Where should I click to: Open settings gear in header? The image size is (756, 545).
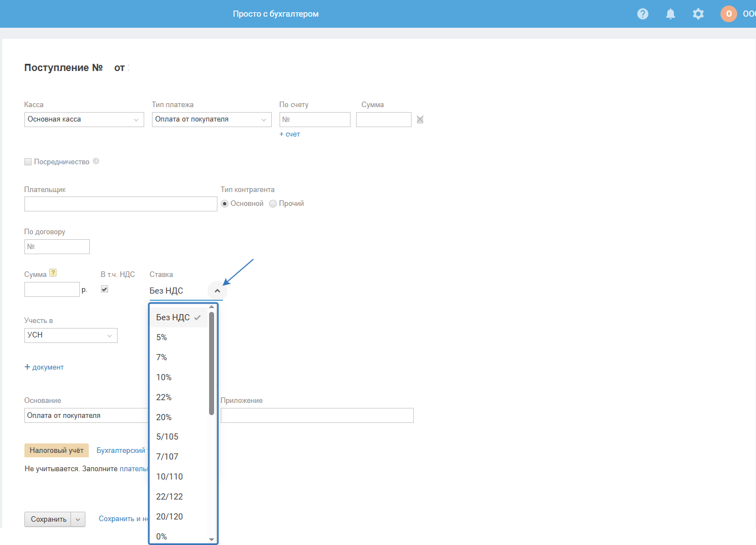coord(698,14)
